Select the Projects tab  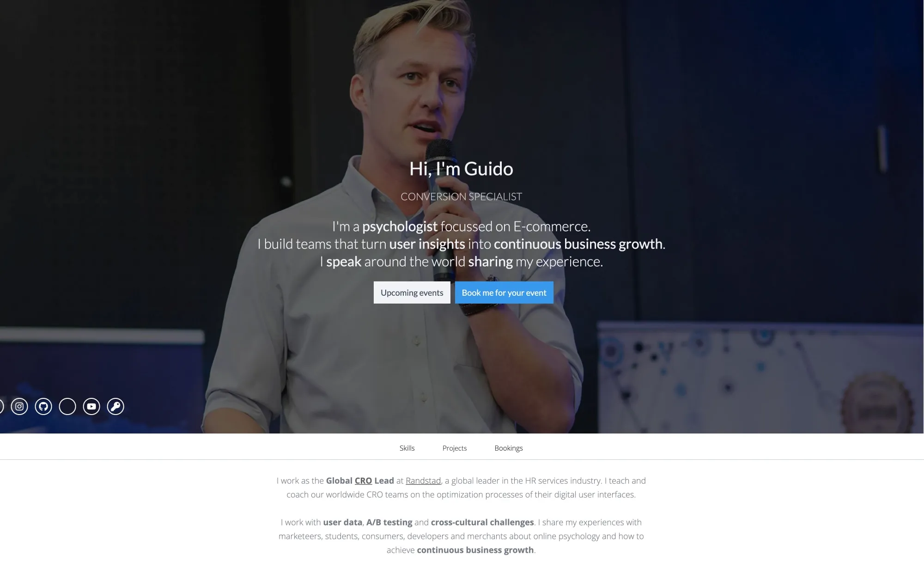tap(454, 448)
